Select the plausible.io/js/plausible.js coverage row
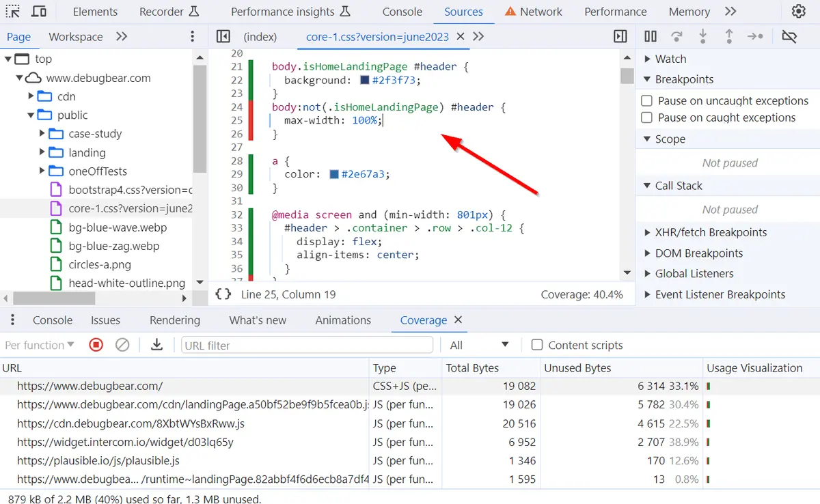The image size is (820, 504). pyautogui.click(x=410, y=460)
